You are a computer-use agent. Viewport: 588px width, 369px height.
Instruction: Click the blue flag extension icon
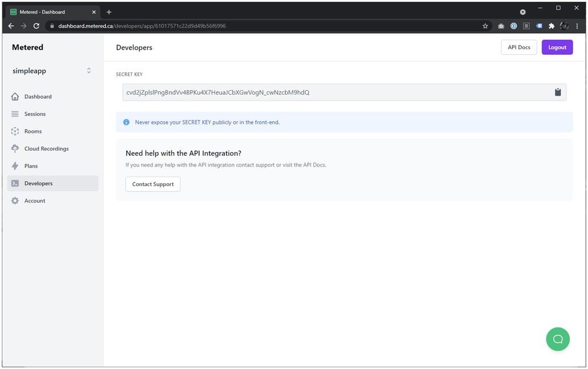coord(539,26)
